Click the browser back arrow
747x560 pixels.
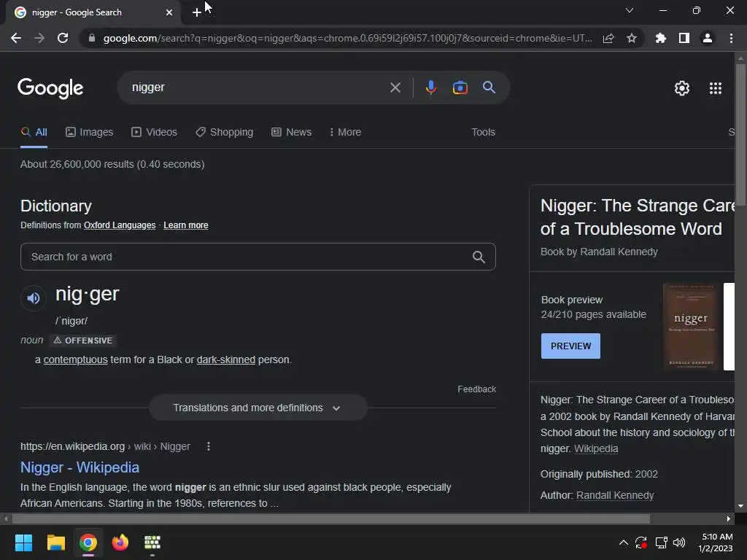[16, 38]
